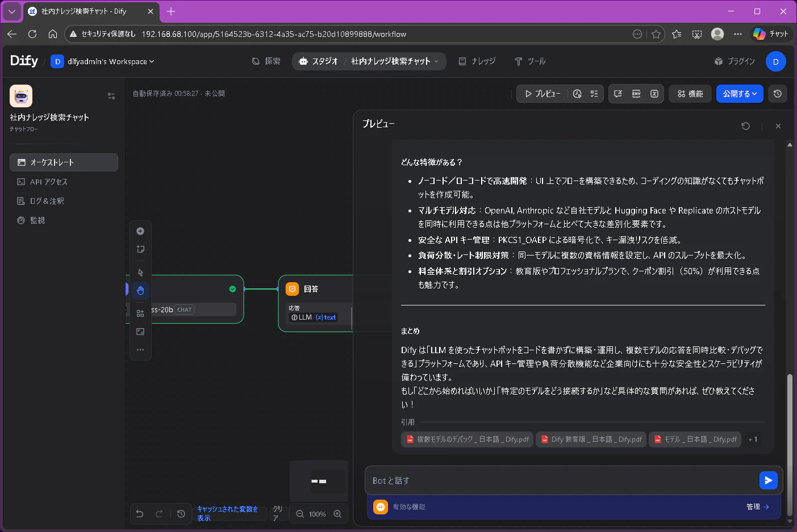Select the hand pan tool
The image size is (797, 532).
click(x=140, y=291)
